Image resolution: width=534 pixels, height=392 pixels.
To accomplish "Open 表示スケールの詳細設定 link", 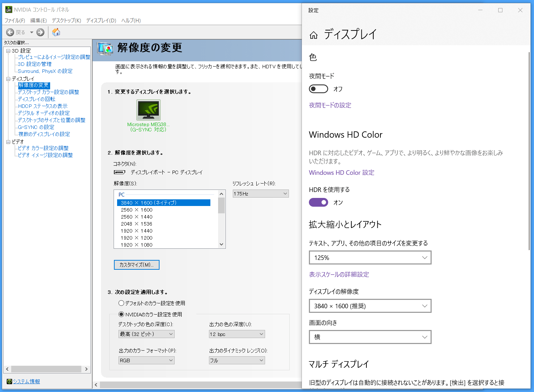I will [339, 275].
